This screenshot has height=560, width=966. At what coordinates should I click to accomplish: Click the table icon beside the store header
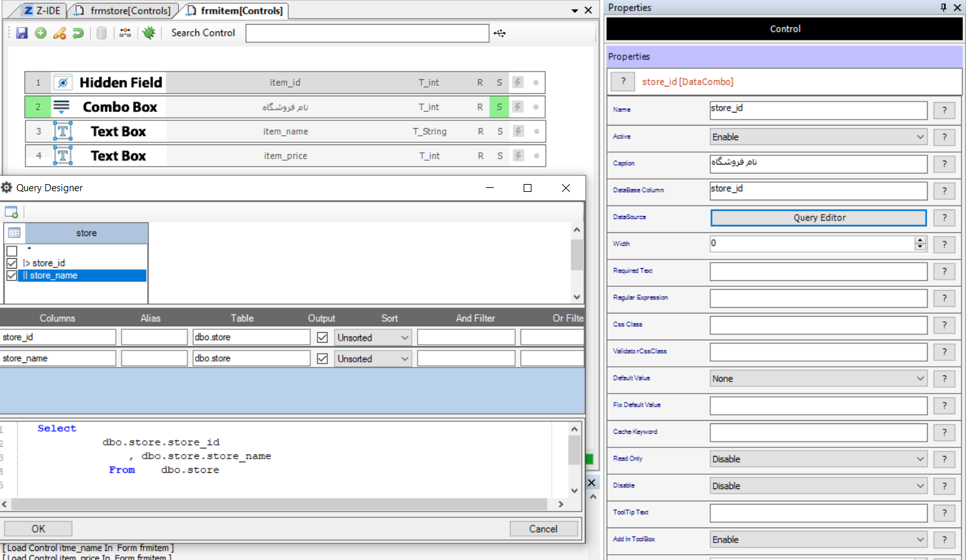pyautogui.click(x=14, y=233)
